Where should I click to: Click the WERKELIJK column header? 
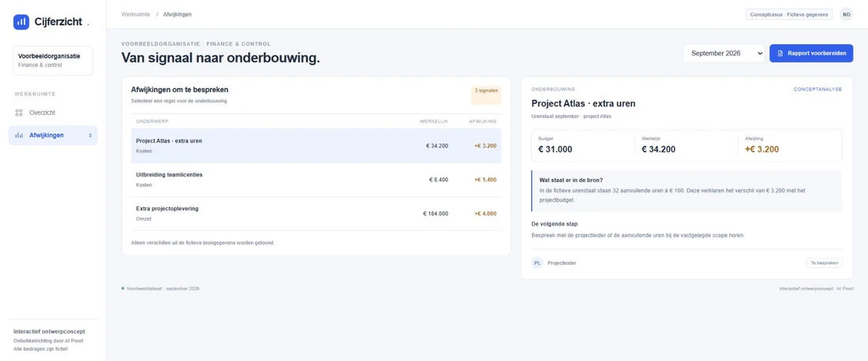point(434,121)
